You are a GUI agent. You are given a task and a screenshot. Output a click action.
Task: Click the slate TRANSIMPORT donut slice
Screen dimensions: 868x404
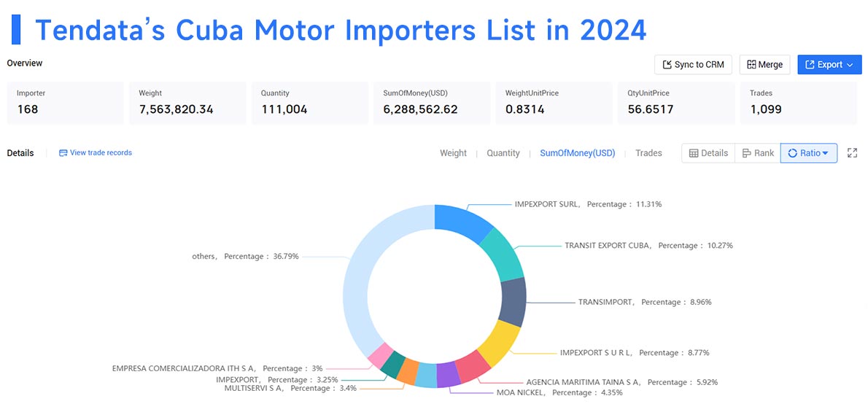pyautogui.click(x=514, y=302)
